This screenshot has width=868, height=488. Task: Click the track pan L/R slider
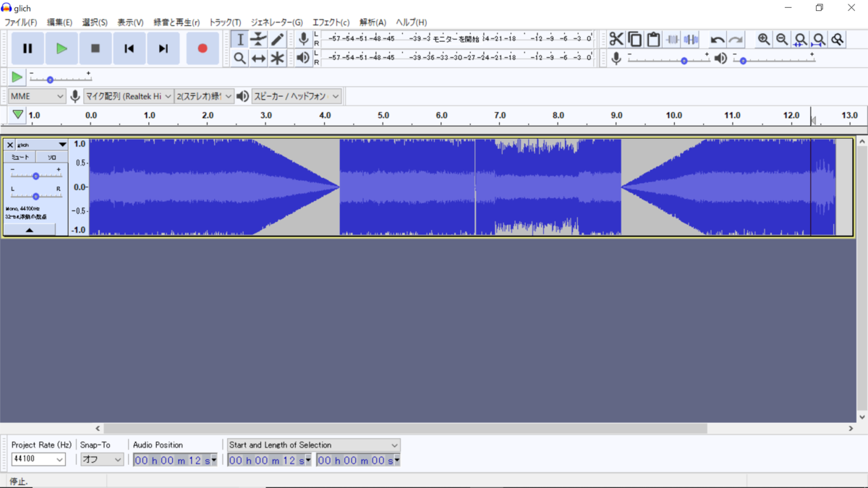point(35,196)
